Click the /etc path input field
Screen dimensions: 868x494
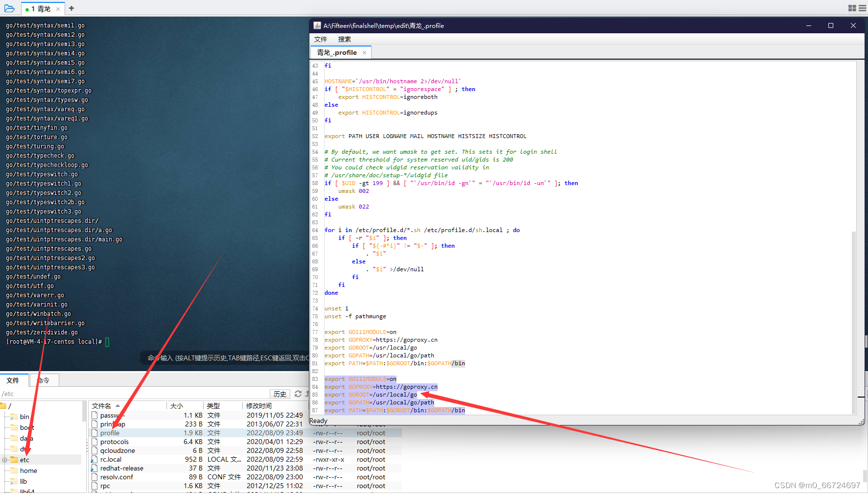(135, 394)
